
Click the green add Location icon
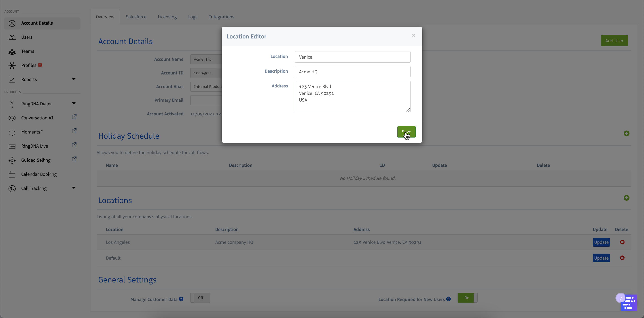coord(627,198)
